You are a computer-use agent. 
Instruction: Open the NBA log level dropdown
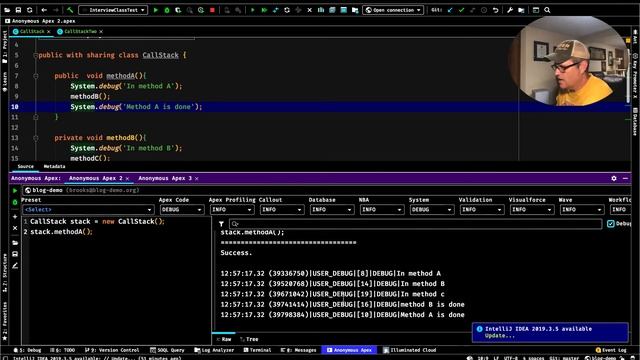coord(382,209)
